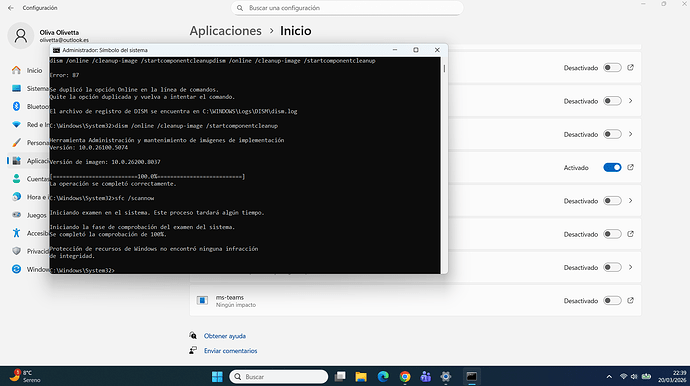
Task: Open Accesibilidad figure icon in sidebar
Action: point(16,233)
